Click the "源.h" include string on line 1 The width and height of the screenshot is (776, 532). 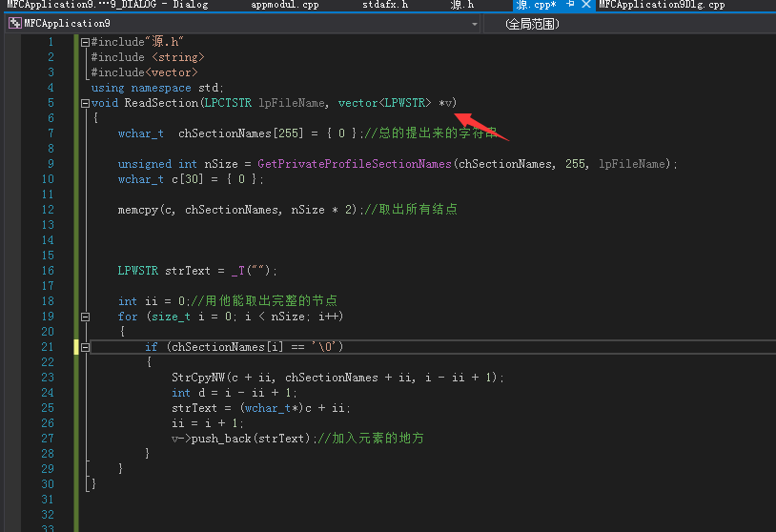tap(164, 42)
